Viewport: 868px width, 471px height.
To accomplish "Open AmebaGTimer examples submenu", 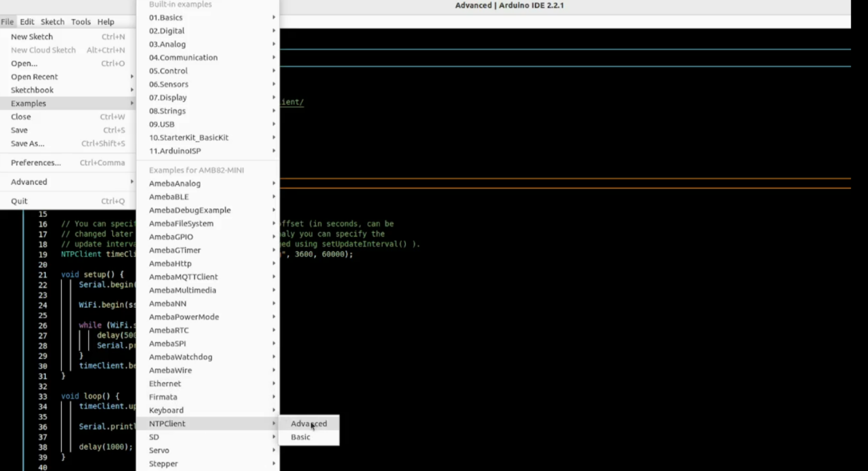I will (x=208, y=250).
